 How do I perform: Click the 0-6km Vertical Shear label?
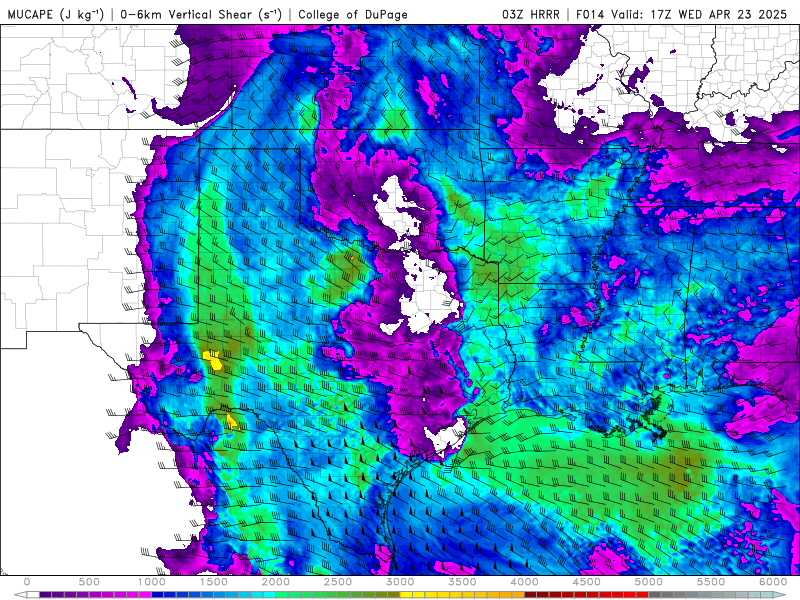201,14
